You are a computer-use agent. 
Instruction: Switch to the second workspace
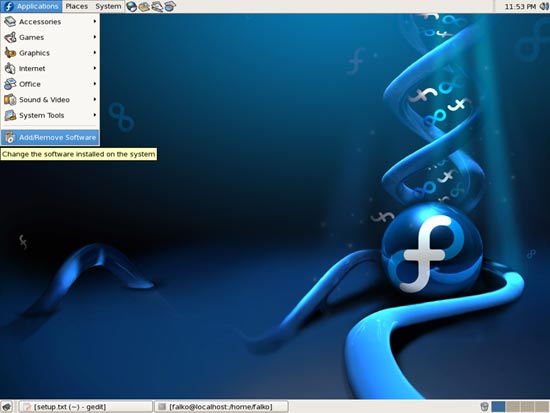513,407
